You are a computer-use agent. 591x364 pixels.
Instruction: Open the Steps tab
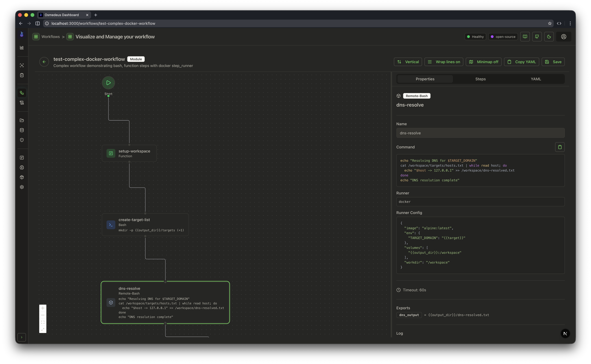(x=480, y=79)
